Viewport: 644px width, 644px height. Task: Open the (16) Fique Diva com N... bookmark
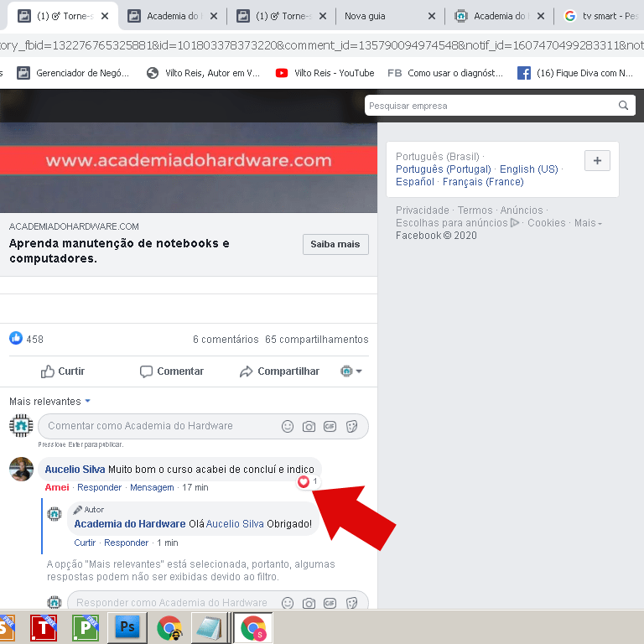pyautogui.click(x=575, y=73)
